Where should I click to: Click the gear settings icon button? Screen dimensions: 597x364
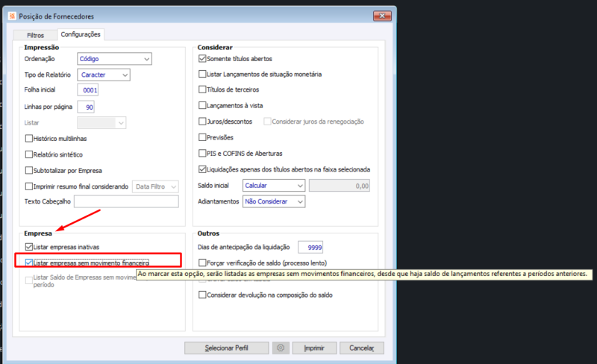281,348
